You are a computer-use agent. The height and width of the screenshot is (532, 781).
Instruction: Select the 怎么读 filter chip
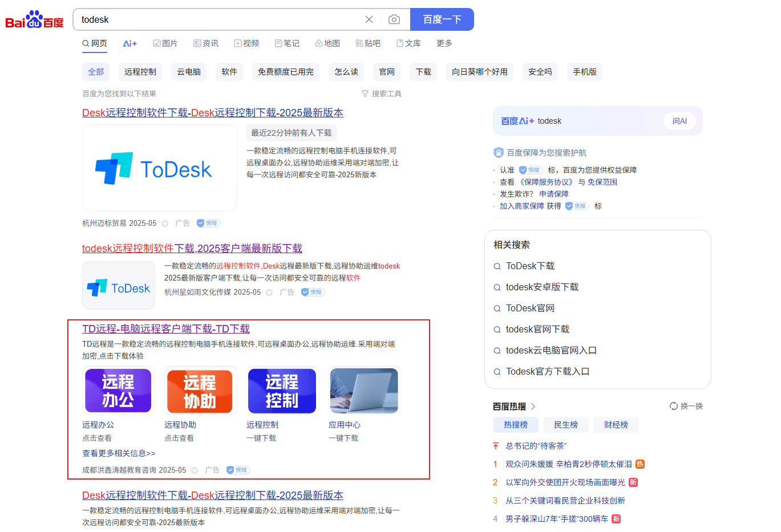(346, 72)
